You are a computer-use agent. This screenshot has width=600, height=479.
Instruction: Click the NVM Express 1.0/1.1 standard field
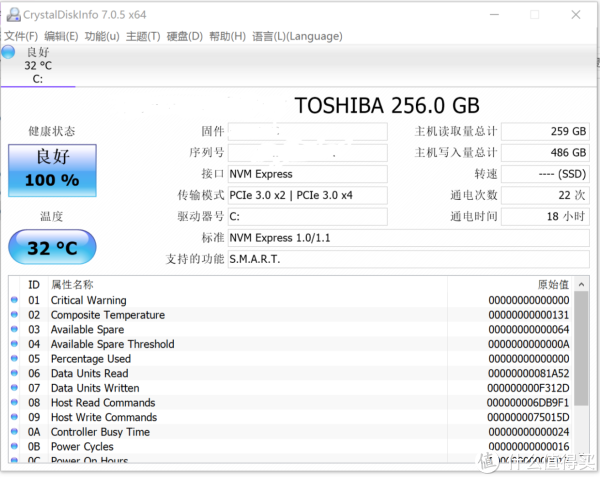click(x=408, y=238)
